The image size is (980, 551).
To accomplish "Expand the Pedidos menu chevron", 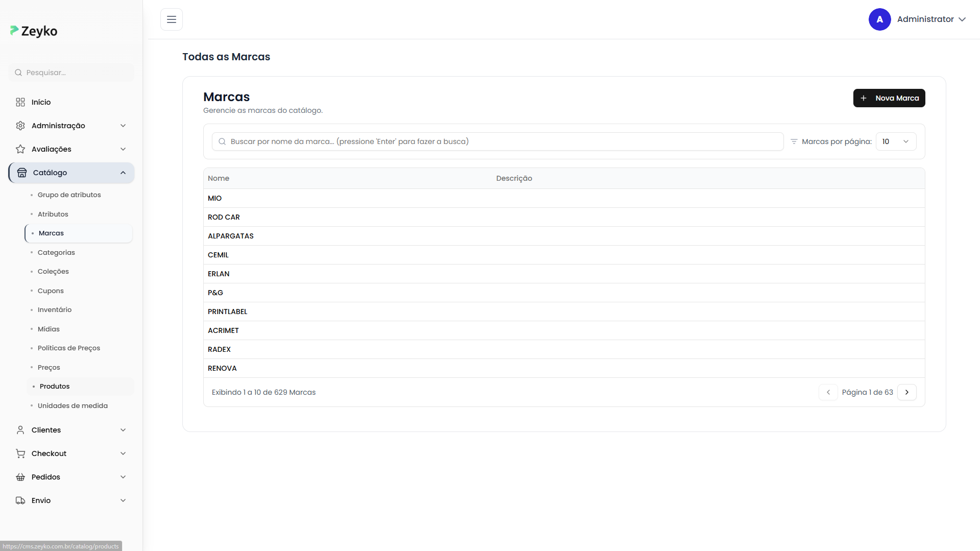I will 123,477.
